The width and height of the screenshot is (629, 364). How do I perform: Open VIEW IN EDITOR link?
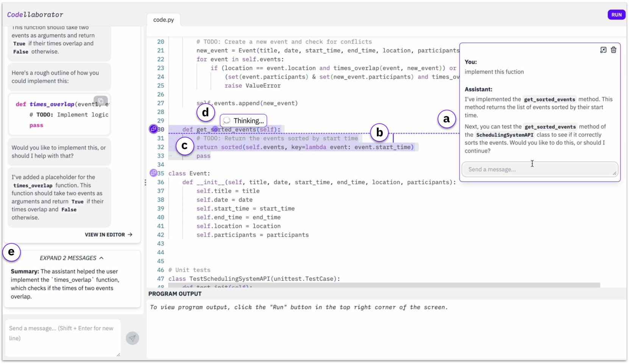[108, 235]
